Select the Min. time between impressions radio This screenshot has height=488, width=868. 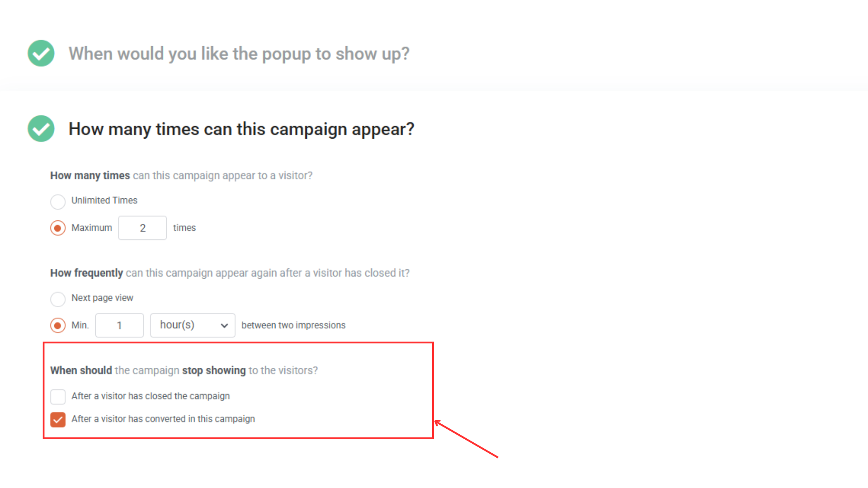coord(58,325)
